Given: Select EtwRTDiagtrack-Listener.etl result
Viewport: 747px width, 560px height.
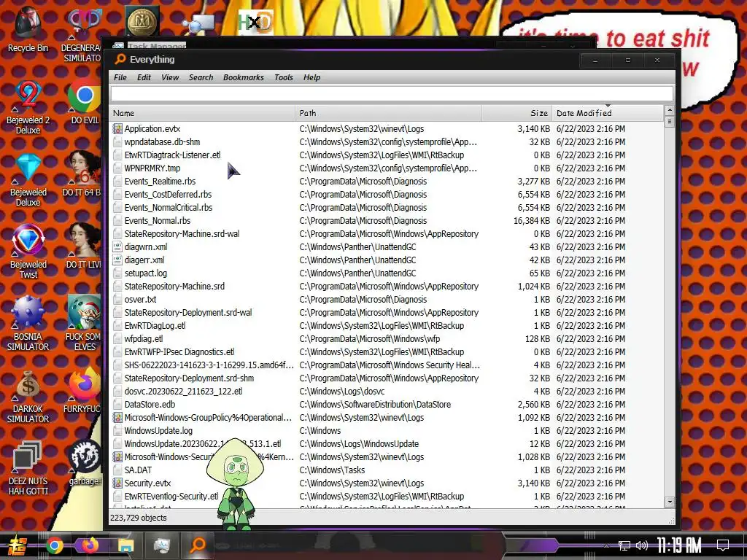Looking at the screenshot, I should point(386,155).
